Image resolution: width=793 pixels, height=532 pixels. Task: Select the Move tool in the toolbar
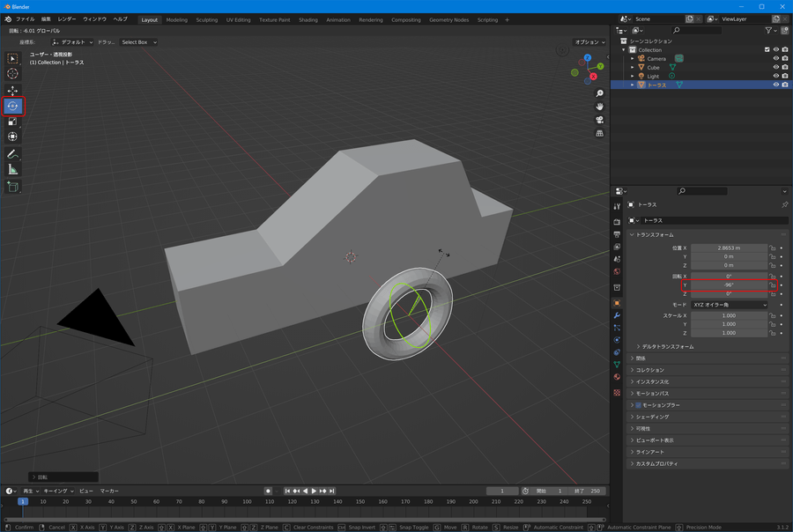tap(12, 91)
